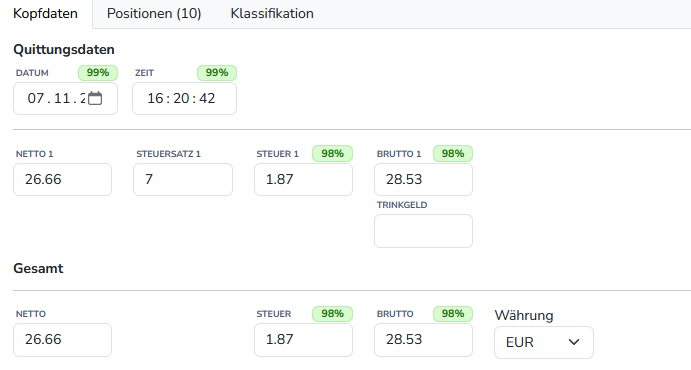Image resolution: width=691 pixels, height=370 pixels.
Task: Click the Brutto 1 field showing 28.53
Action: pyautogui.click(x=424, y=179)
